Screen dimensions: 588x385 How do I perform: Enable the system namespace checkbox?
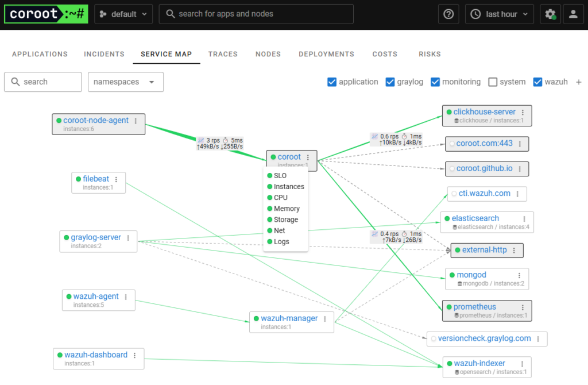coord(492,82)
